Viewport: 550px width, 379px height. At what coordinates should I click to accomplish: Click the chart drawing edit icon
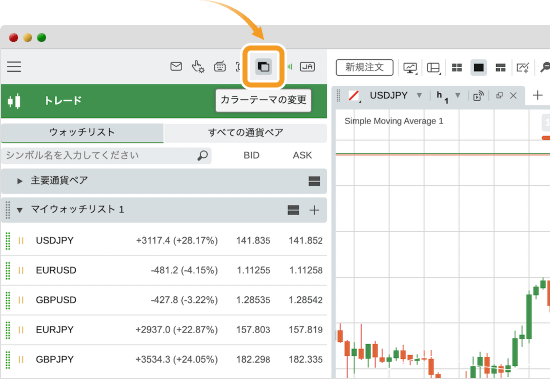pos(523,67)
